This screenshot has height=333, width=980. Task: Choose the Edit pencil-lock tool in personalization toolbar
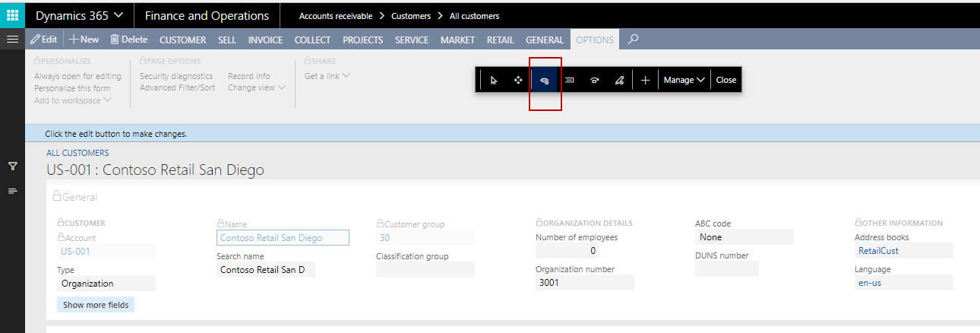[619, 80]
